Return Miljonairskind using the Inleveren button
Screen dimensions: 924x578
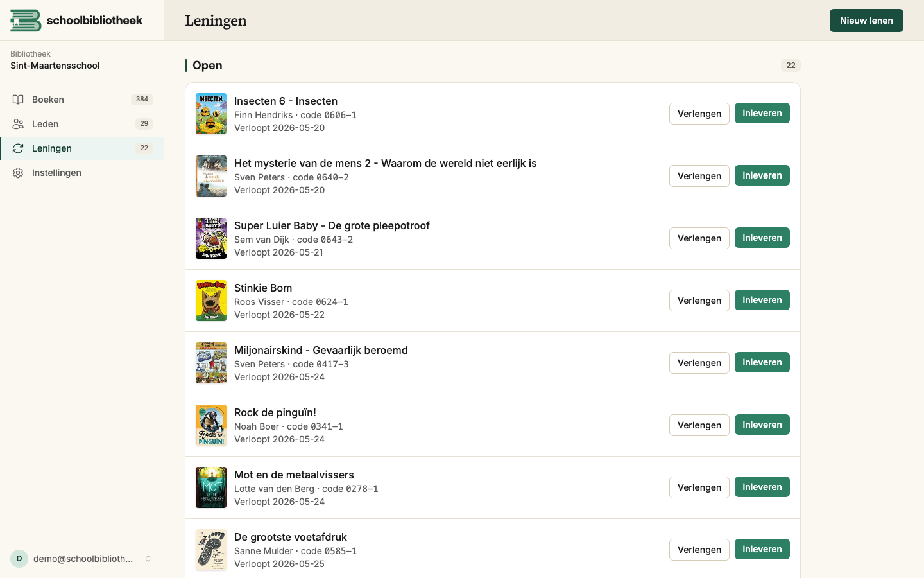tap(762, 362)
